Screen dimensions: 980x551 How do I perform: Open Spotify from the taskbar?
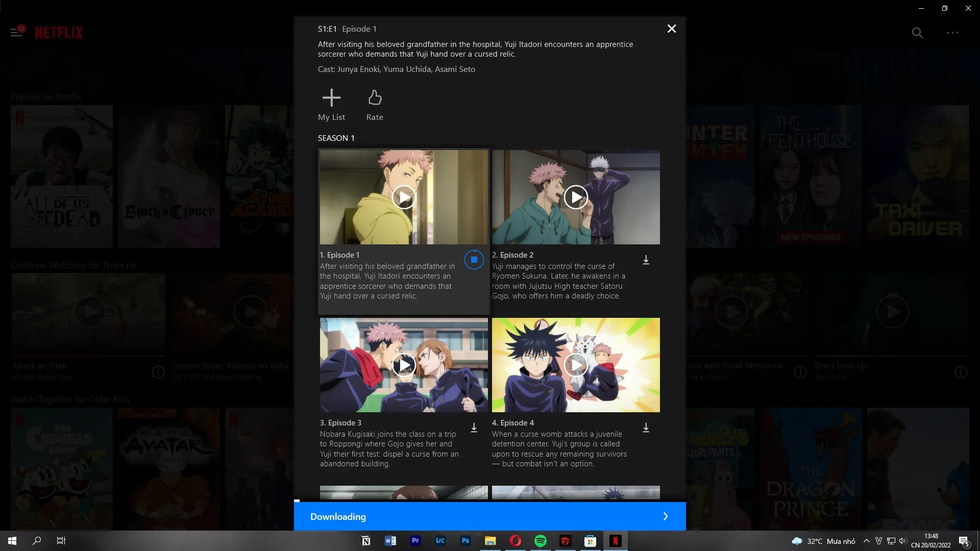pyautogui.click(x=541, y=541)
